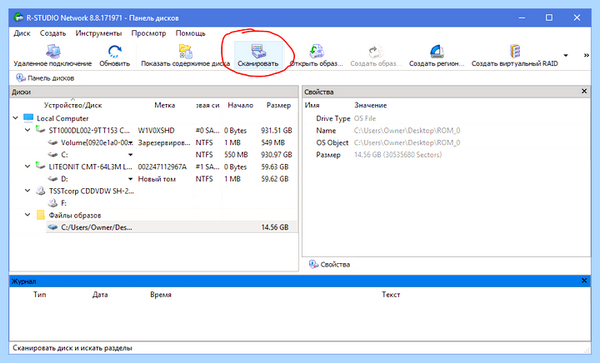The width and height of the screenshot is (600, 363).
Task: Click the OS Object property path value
Action: click(x=407, y=143)
